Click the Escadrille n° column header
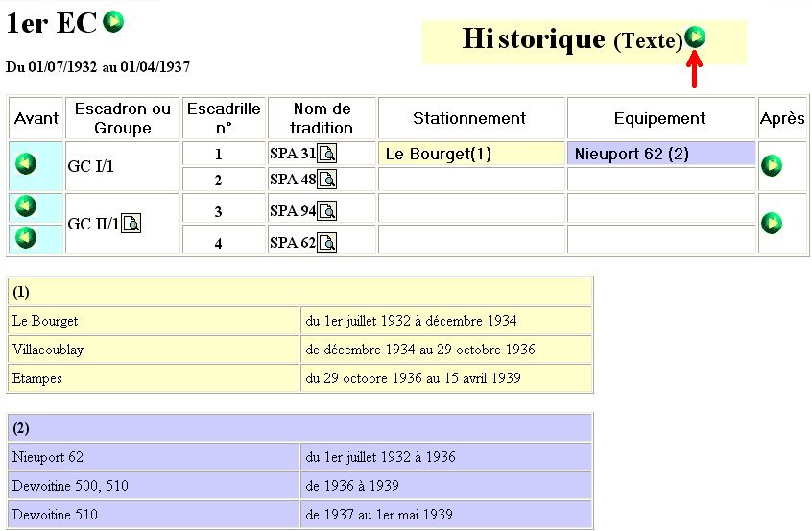812x531 pixels. click(x=224, y=118)
